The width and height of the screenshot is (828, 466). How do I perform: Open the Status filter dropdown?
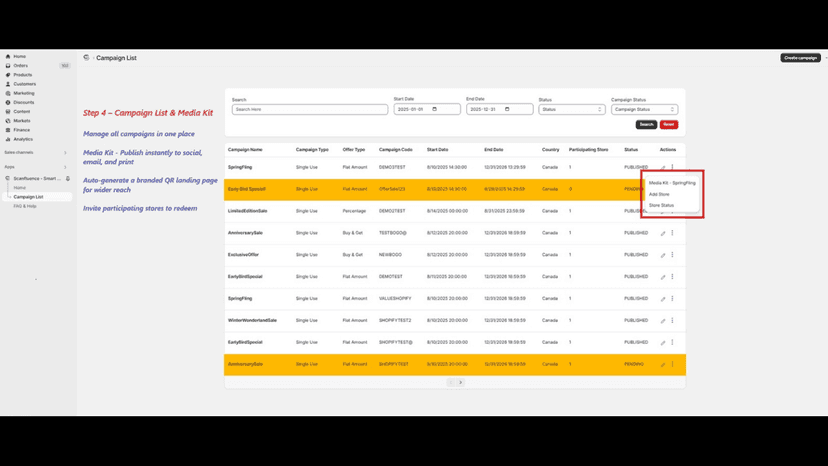pos(572,109)
